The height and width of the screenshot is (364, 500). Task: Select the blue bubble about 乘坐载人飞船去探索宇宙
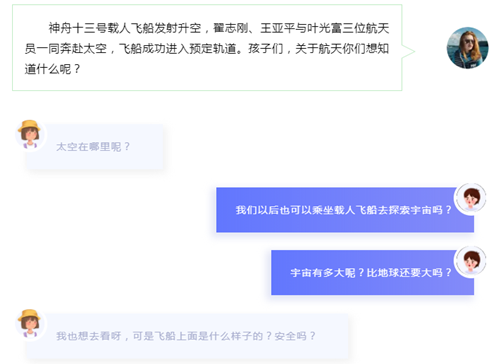tap(345, 210)
